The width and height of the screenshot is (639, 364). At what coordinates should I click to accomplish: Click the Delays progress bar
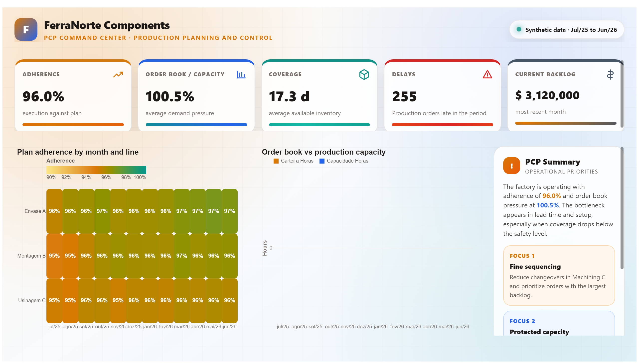442,125
